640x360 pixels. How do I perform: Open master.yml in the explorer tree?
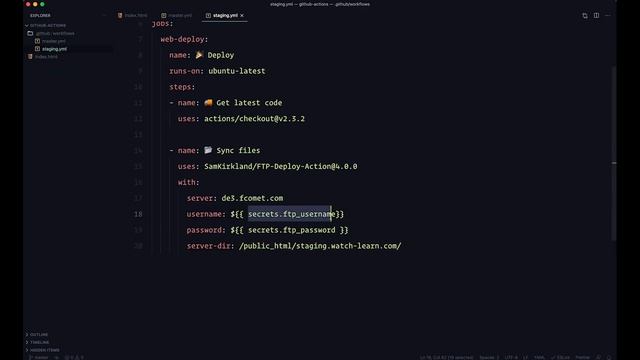[50, 41]
